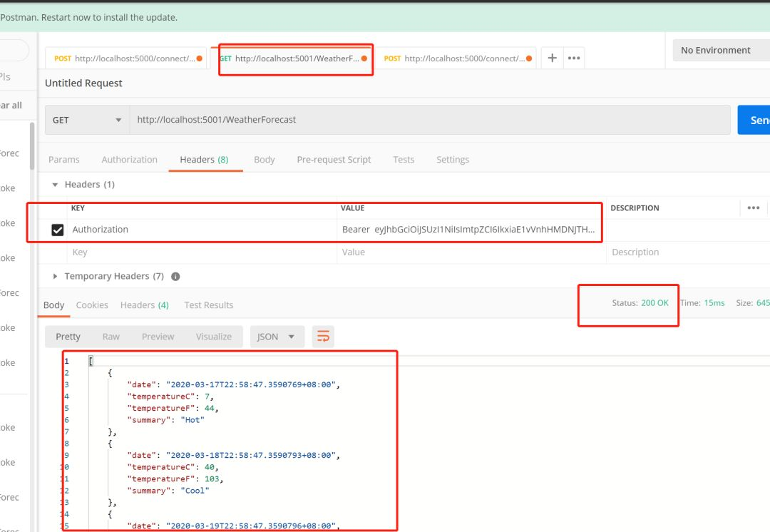
Task: Switch to first POST localhost:5000/connect tab
Action: click(127, 58)
